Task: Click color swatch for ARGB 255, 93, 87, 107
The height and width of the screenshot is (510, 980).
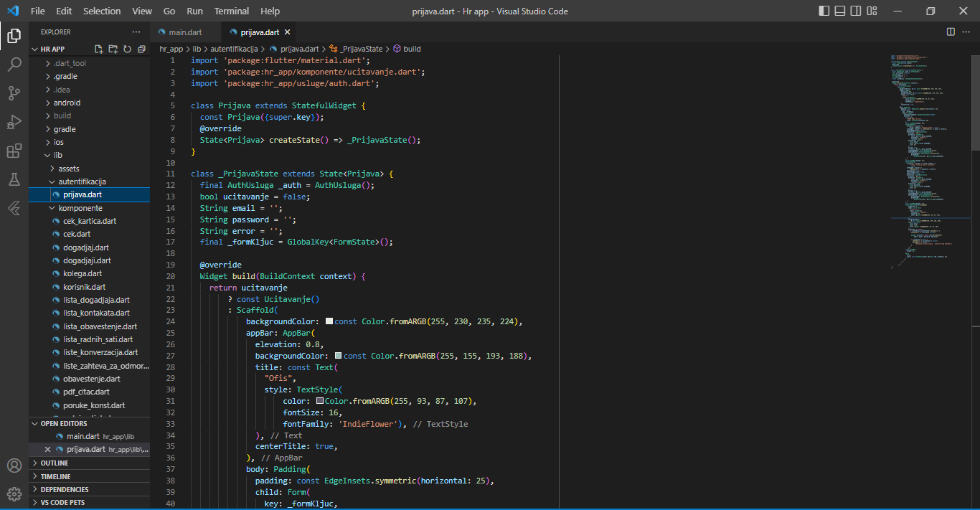Action: [320, 401]
